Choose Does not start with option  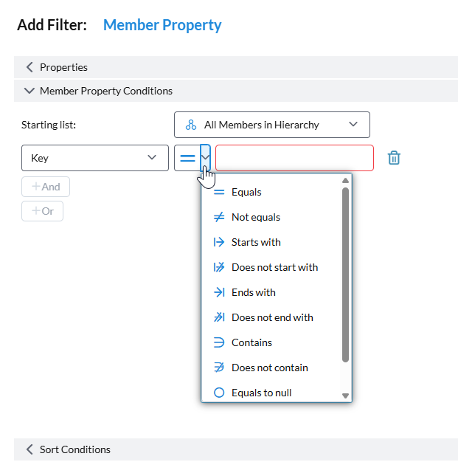click(x=274, y=267)
